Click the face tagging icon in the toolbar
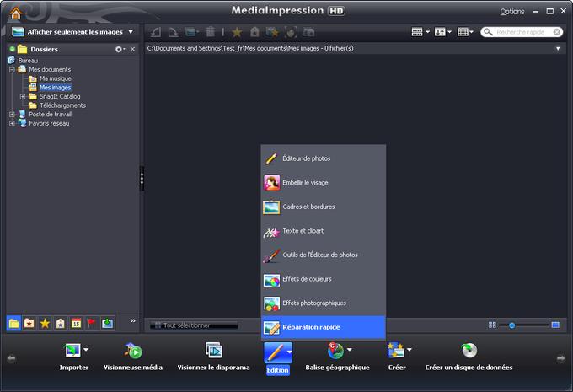This screenshot has height=392, width=573. tap(291, 32)
